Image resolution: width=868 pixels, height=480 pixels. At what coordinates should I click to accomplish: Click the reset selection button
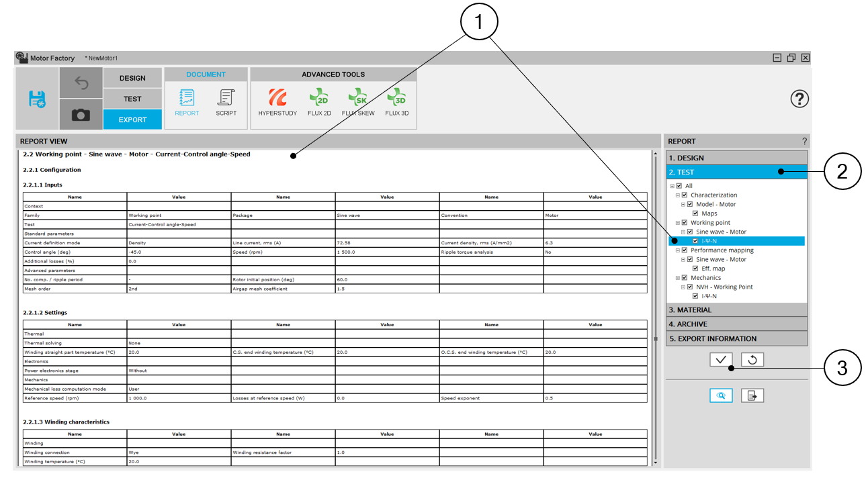752,360
